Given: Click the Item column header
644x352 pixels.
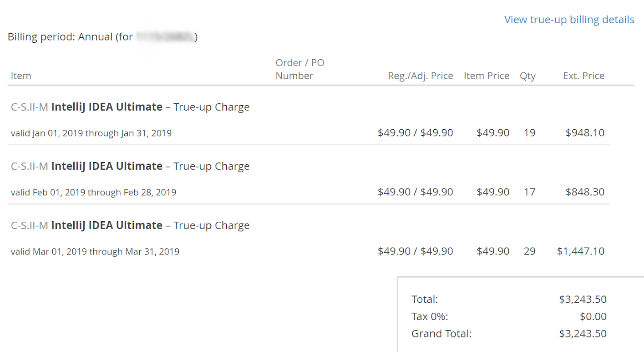Looking at the screenshot, I should (21, 76).
